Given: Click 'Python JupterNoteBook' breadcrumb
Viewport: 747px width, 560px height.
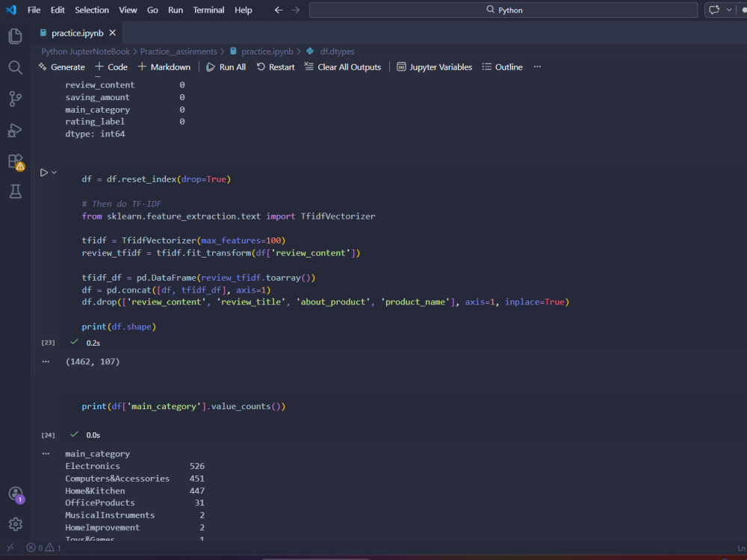Looking at the screenshot, I should (x=85, y=52).
